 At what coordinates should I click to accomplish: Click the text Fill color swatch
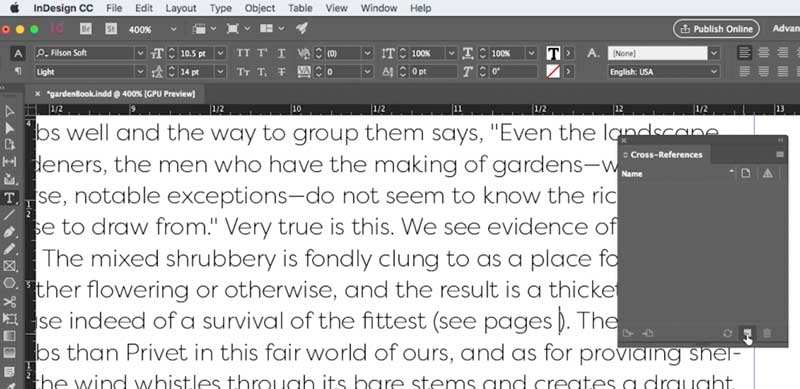pos(553,53)
